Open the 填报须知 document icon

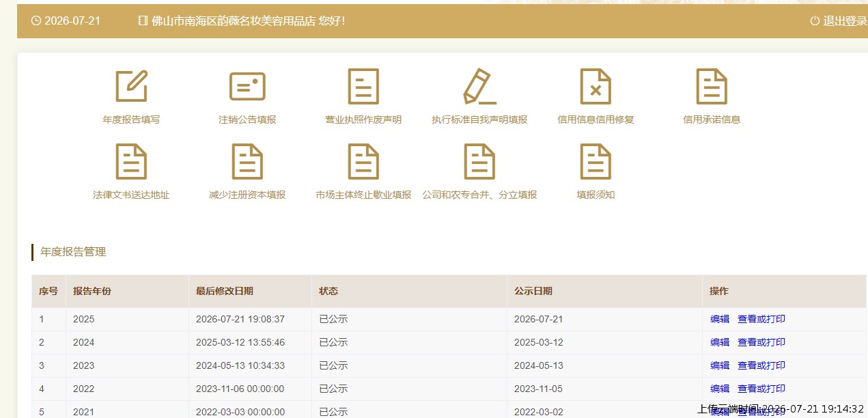[596, 161]
